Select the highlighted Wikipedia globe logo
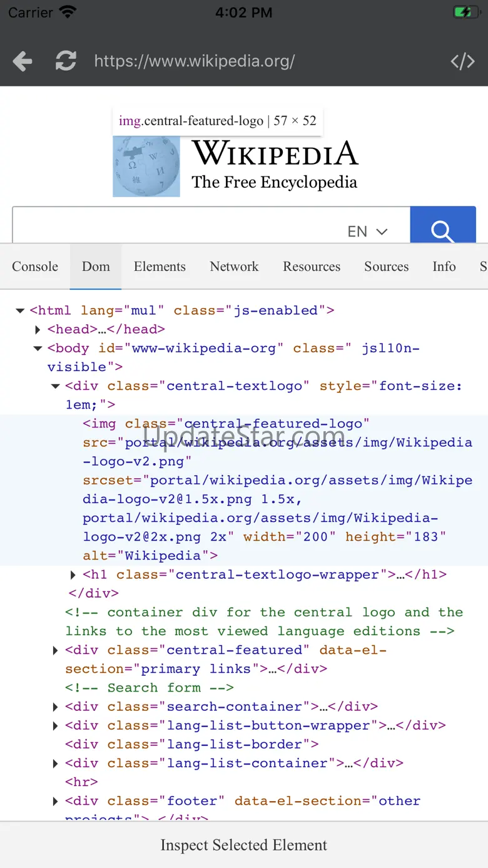 146,166
